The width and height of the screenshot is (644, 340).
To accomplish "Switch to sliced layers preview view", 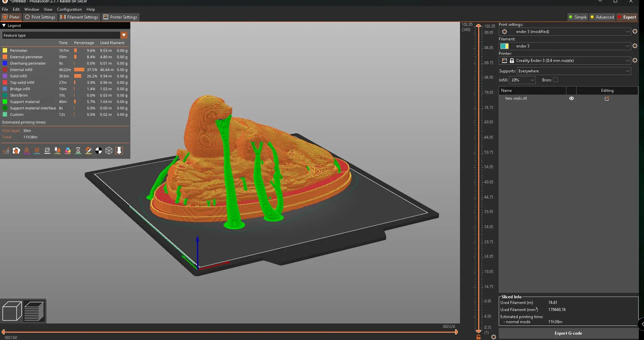I will point(34,311).
